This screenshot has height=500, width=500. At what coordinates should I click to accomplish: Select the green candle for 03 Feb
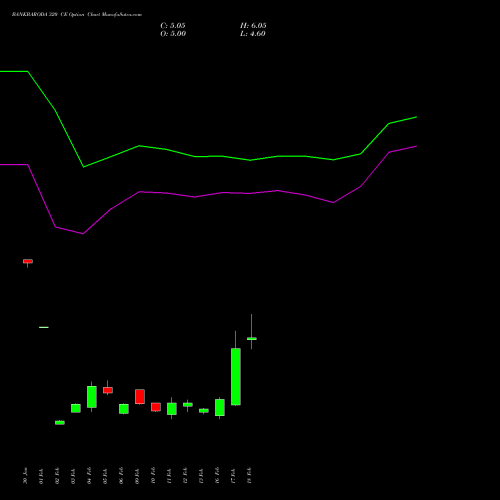pos(76,408)
